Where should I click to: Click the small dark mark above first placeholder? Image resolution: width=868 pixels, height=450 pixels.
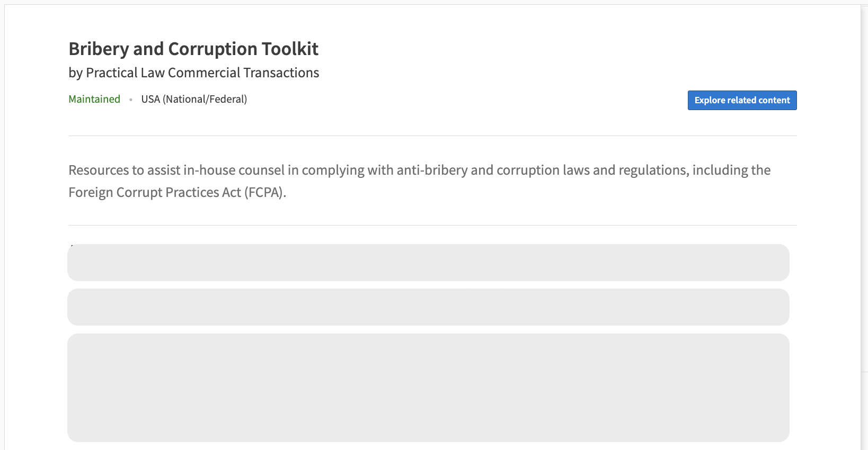[72, 245]
